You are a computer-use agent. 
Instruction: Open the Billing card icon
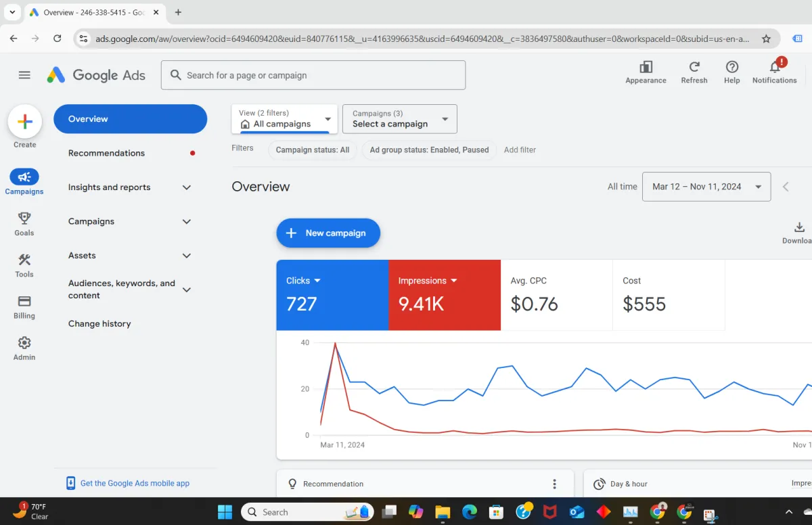tap(24, 301)
